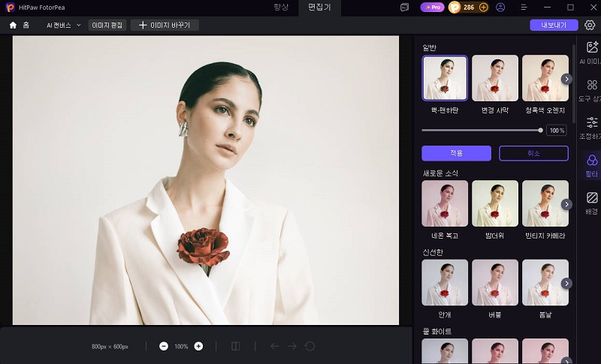This screenshot has height=364, width=601.
Task: Adjust the filter intensity slider
Action: tap(482, 130)
